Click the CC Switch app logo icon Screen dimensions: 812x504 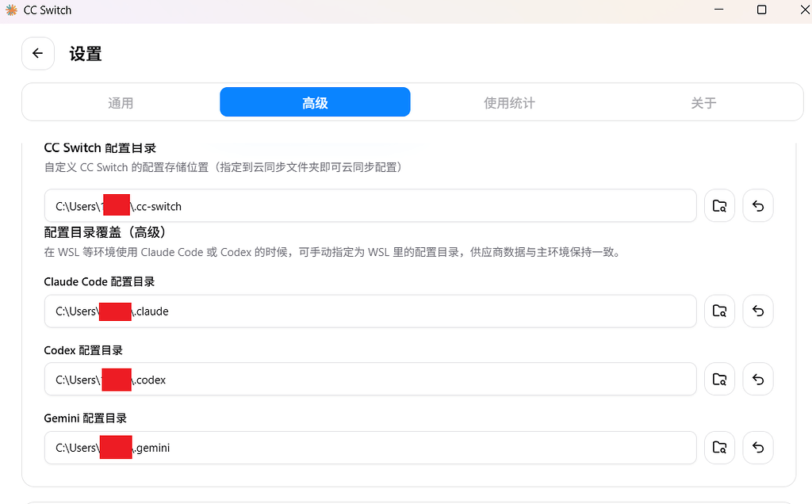click(x=11, y=10)
